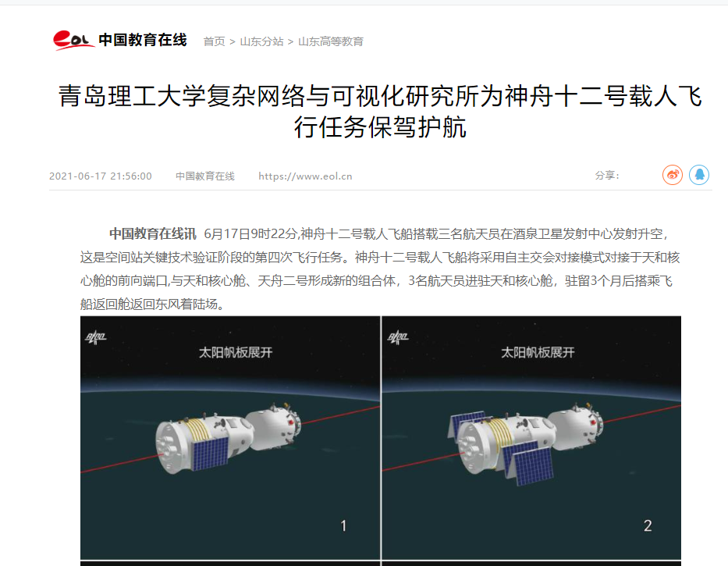Share article via QQ penguin icon
Screen dimensions: 728x566
point(699,175)
